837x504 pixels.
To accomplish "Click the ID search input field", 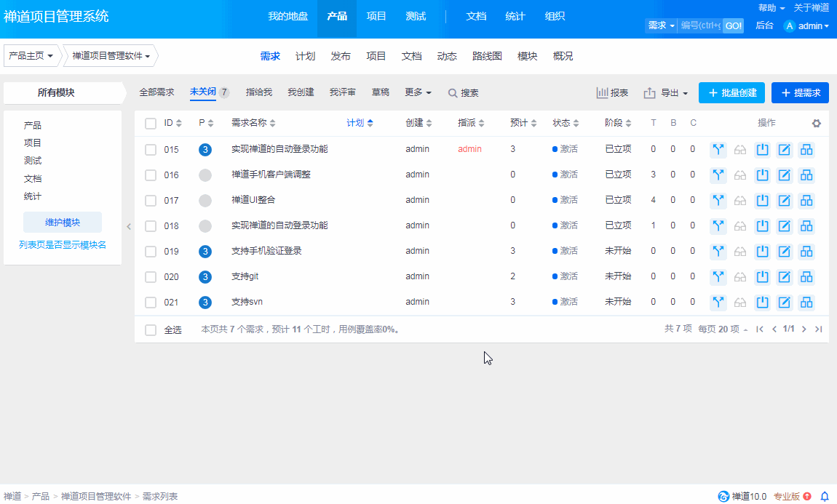I will click(700, 26).
